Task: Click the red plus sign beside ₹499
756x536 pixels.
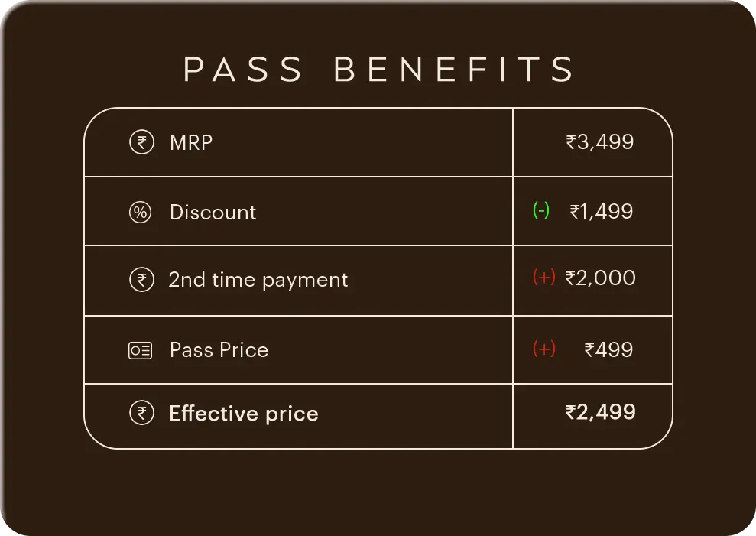Action: click(543, 349)
